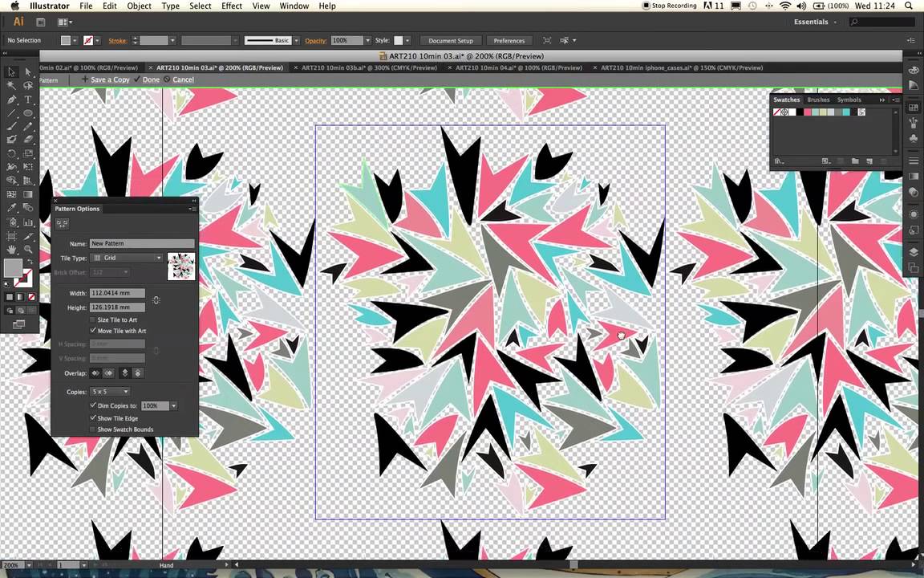The image size is (924, 578).
Task: Click the maintain proportions link icon
Action: [156, 300]
